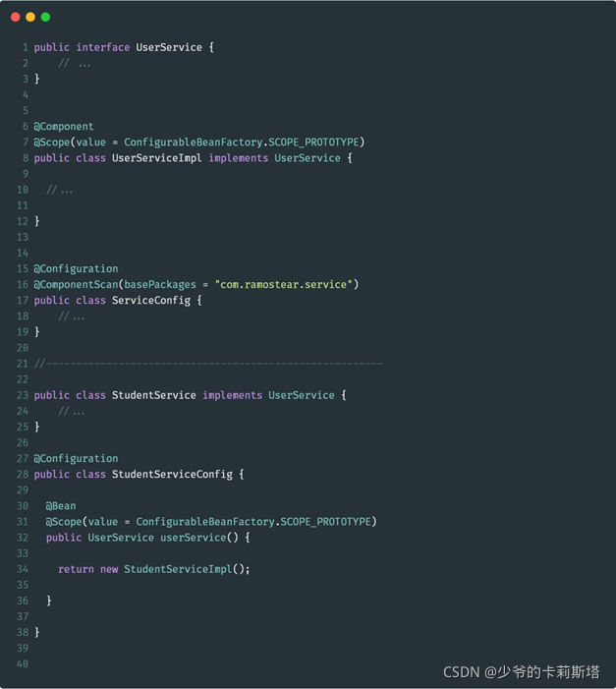616x689 pixels.
Task: Click the comment on line 24
Action: point(71,411)
